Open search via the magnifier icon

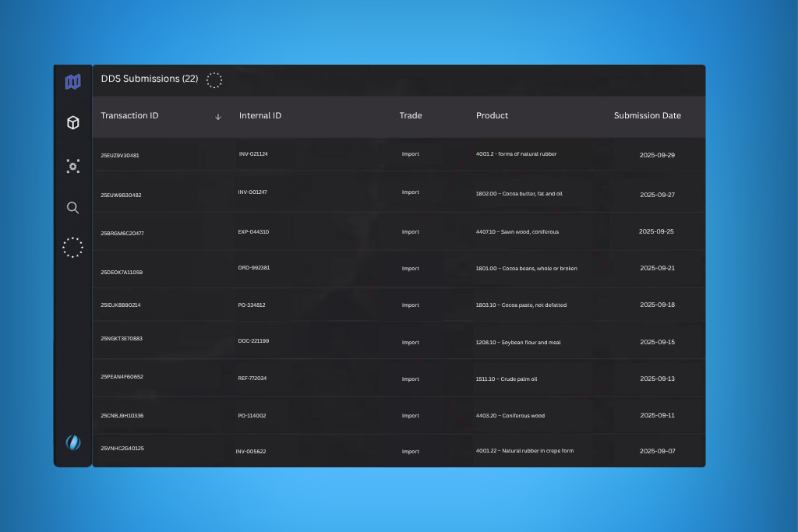tap(72, 207)
